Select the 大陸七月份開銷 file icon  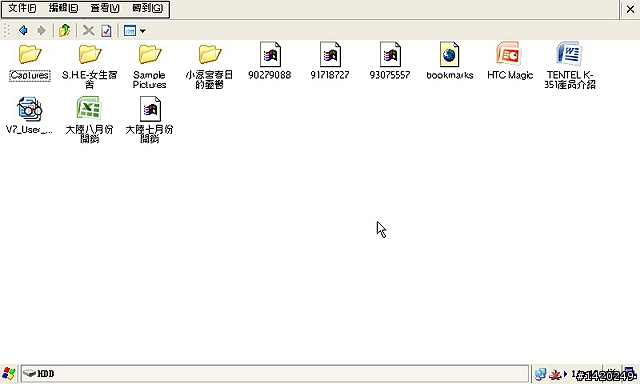pyautogui.click(x=150, y=109)
